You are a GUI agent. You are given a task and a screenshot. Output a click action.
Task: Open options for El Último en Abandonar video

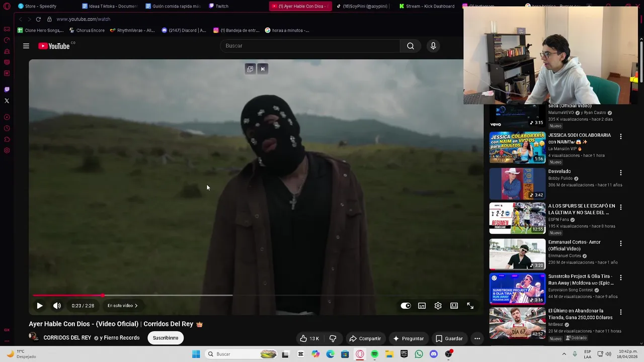tap(621, 312)
